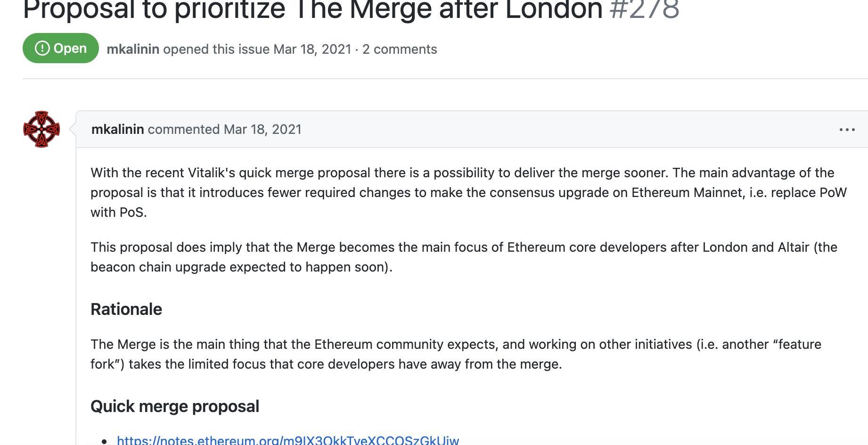Click the paragraph starting 'This proposal does imply'
Screen dimensions: 868x445
(464, 257)
